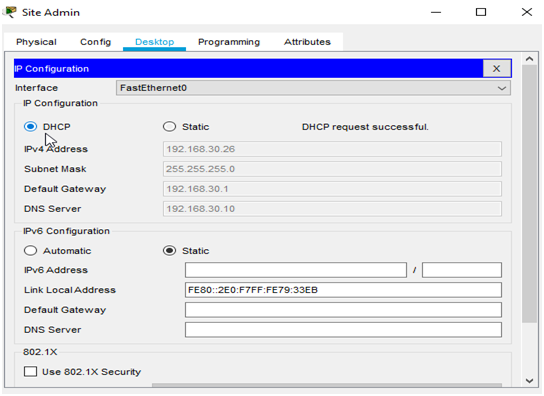Close the Site Admin window

527,12
